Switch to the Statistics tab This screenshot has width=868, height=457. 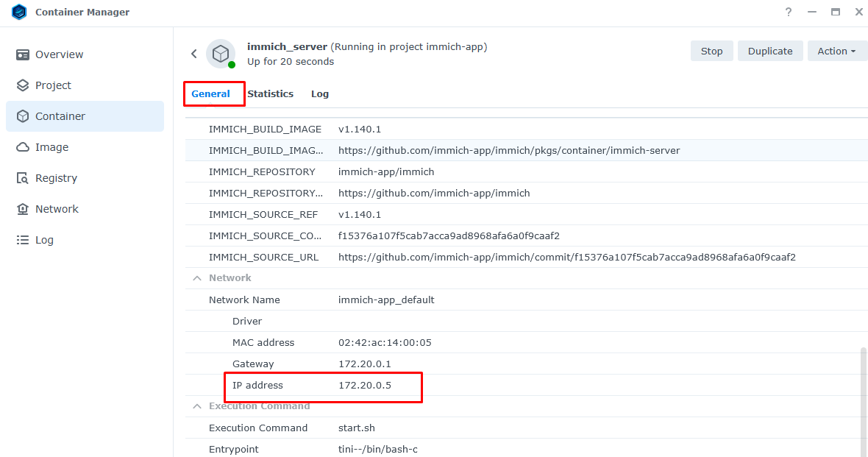(x=270, y=93)
